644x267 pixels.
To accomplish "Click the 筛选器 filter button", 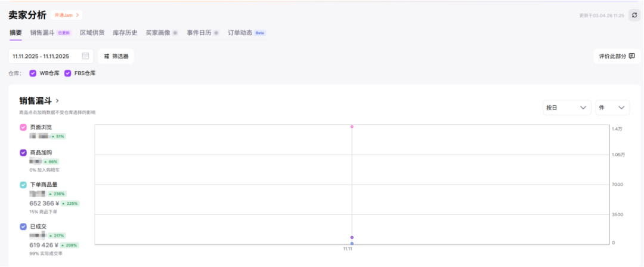I will click(x=116, y=56).
